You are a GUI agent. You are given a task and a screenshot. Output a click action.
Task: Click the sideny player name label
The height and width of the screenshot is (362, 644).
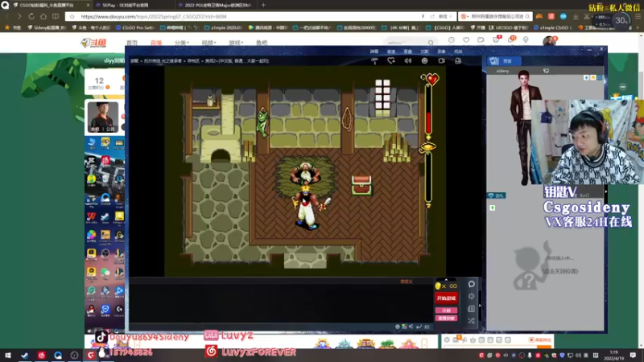pyautogui.click(x=502, y=71)
